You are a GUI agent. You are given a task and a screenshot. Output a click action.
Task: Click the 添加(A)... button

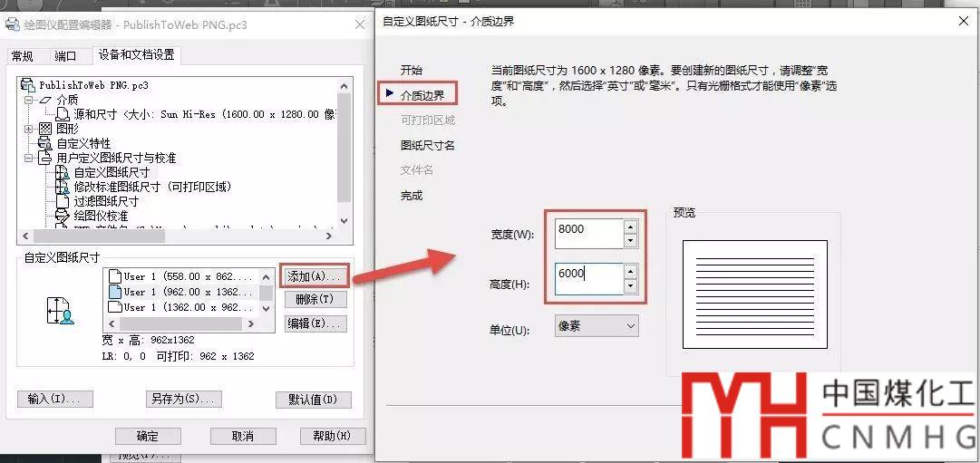[x=315, y=275]
